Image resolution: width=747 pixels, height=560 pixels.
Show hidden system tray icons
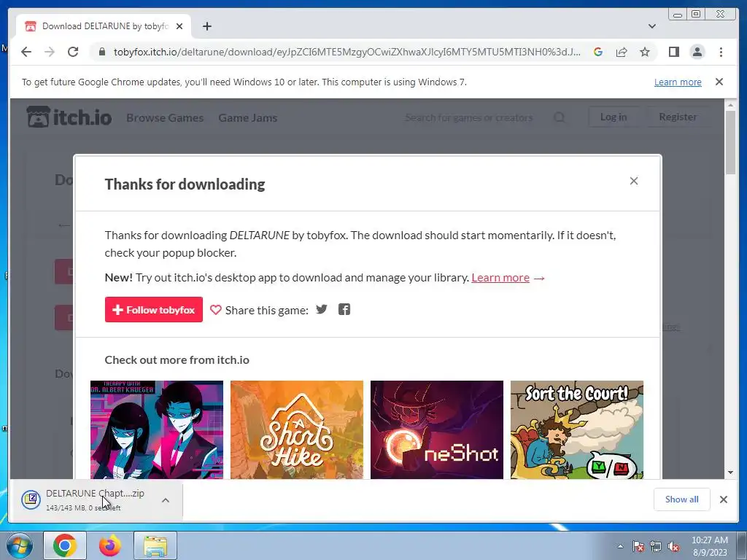pos(620,546)
